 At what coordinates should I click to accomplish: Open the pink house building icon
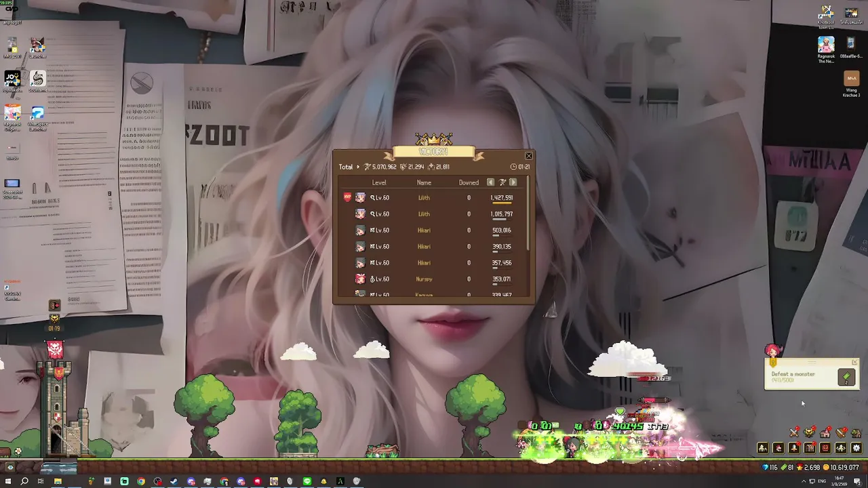(825, 432)
